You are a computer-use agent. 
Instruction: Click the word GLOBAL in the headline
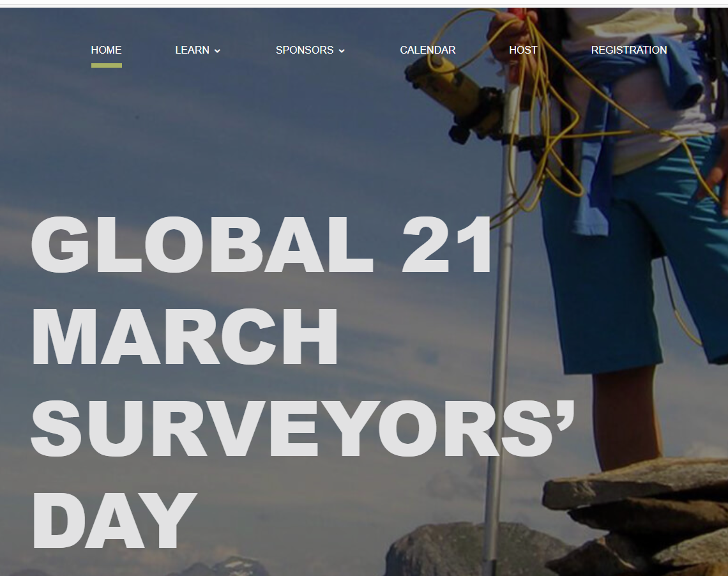pos(201,246)
